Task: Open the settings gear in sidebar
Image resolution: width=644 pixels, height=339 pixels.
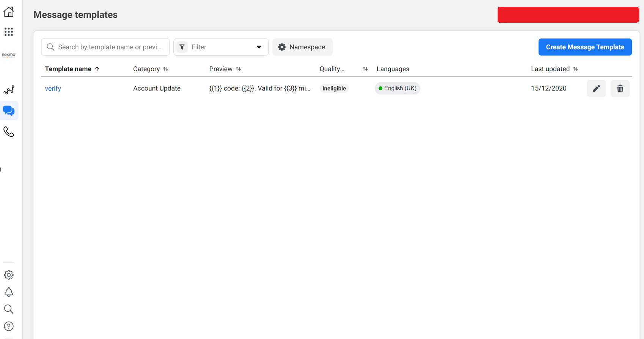Action: (9, 275)
